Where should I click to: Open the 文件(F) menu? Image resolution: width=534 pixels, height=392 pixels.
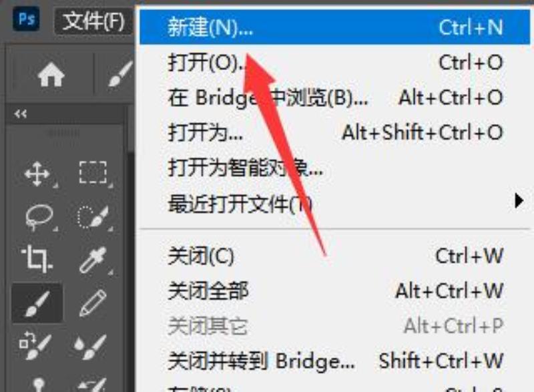pos(93,21)
